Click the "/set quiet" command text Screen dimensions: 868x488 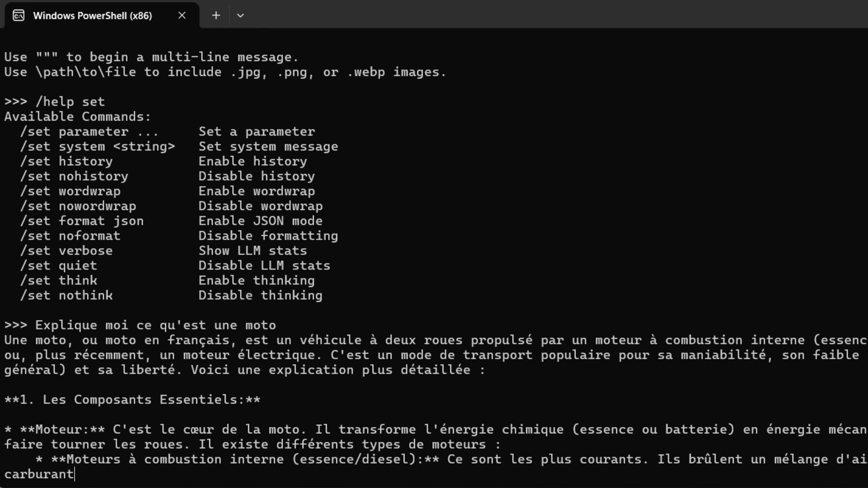click(x=58, y=266)
